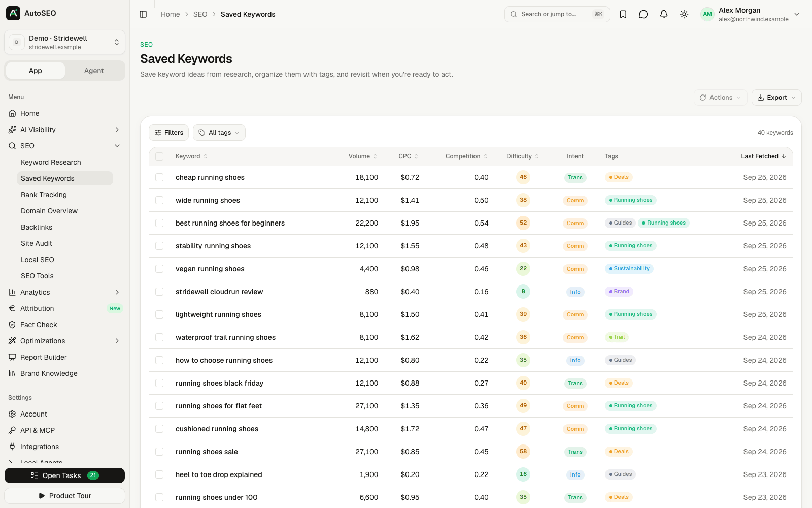The height and width of the screenshot is (508, 812).
Task: Click the Report Builder presentation icon
Action: [12, 357]
